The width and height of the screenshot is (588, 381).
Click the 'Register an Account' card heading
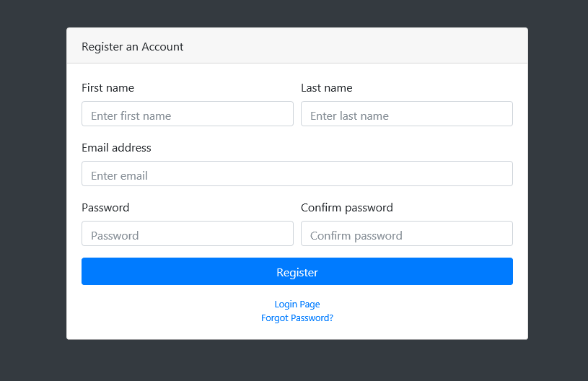(132, 47)
